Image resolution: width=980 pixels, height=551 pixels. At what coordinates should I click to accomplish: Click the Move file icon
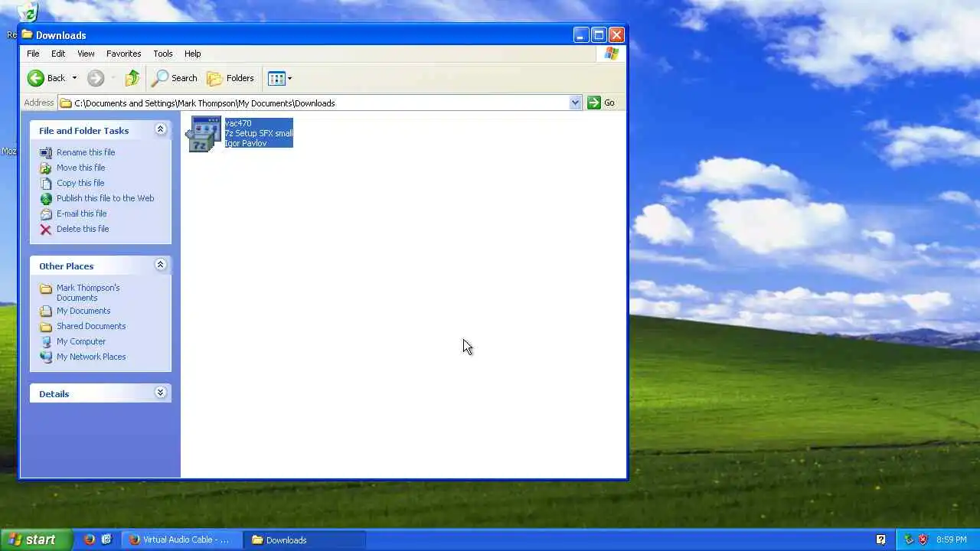(46, 168)
